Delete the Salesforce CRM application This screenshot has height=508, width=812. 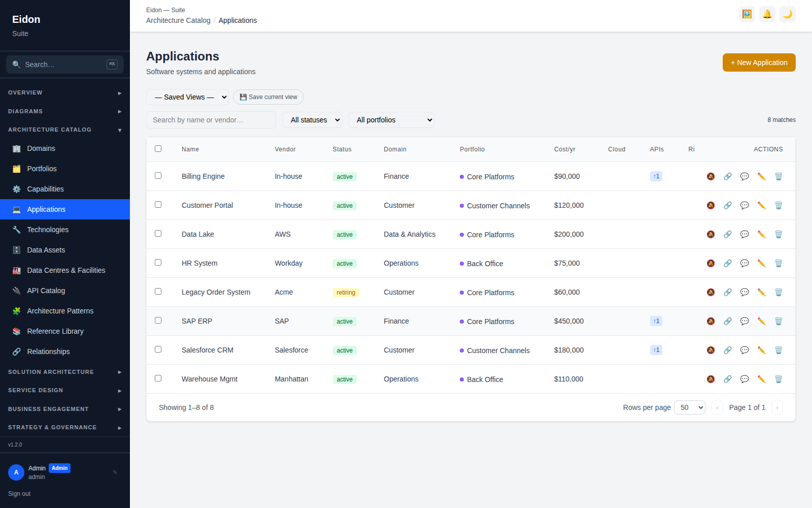point(779,350)
